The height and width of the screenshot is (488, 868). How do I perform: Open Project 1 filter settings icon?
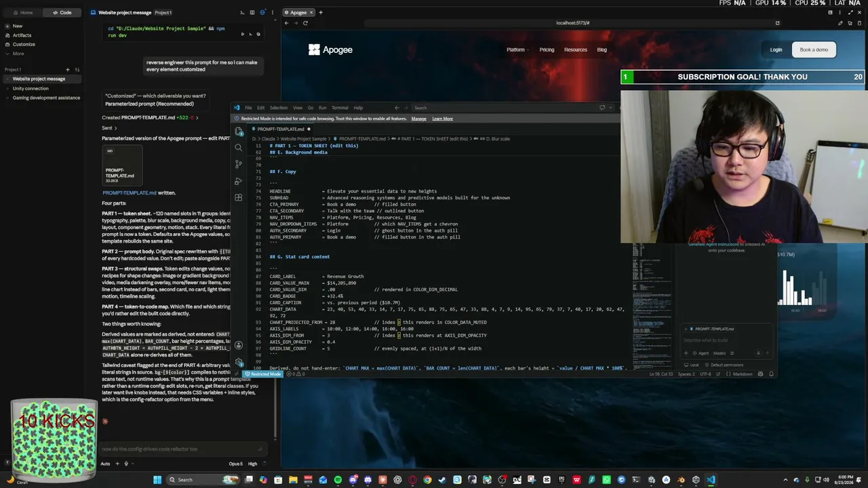77,69
